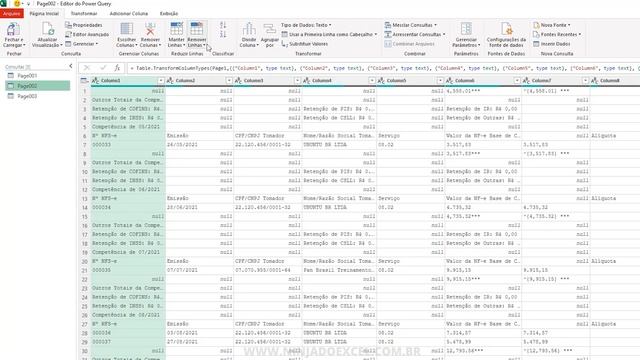Open the Column1 filter dropdown
Image resolution: width=640 pixels, height=360 pixels.
tap(161, 81)
